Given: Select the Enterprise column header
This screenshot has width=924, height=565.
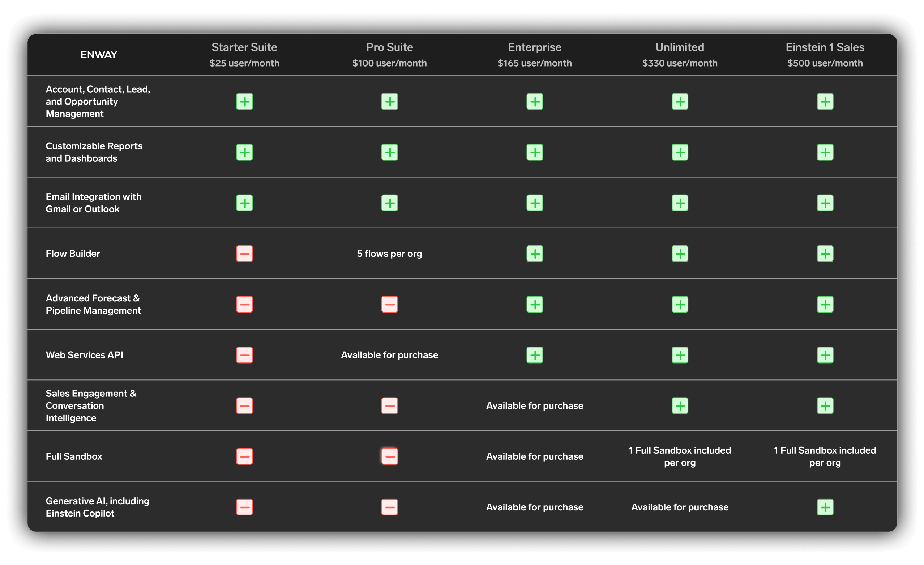Looking at the screenshot, I should pyautogui.click(x=535, y=47).
